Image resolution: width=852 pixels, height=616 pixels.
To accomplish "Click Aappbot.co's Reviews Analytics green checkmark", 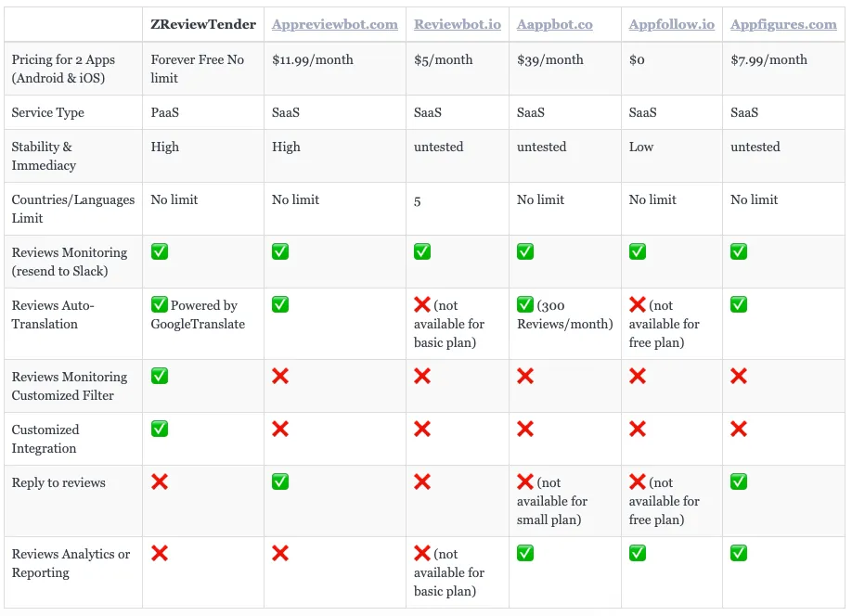I will 525,553.
